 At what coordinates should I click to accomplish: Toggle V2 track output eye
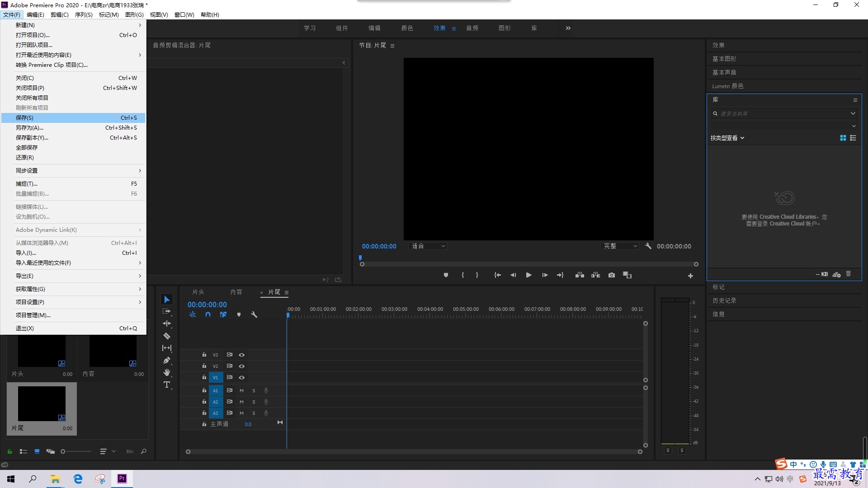pyautogui.click(x=241, y=366)
